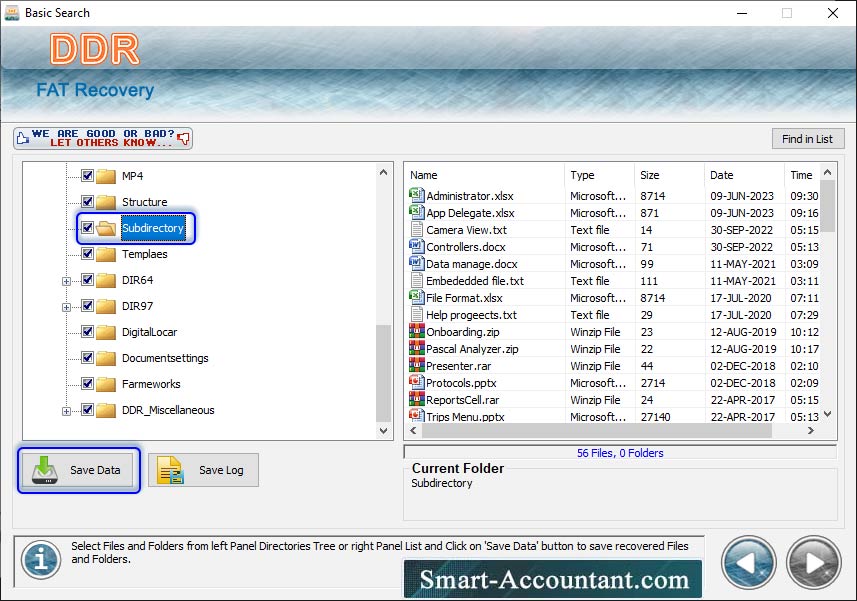Image resolution: width=857 pixels, height=601 pixels.
Task: Select the Documentsettings tree item
Action: [165, 358]
